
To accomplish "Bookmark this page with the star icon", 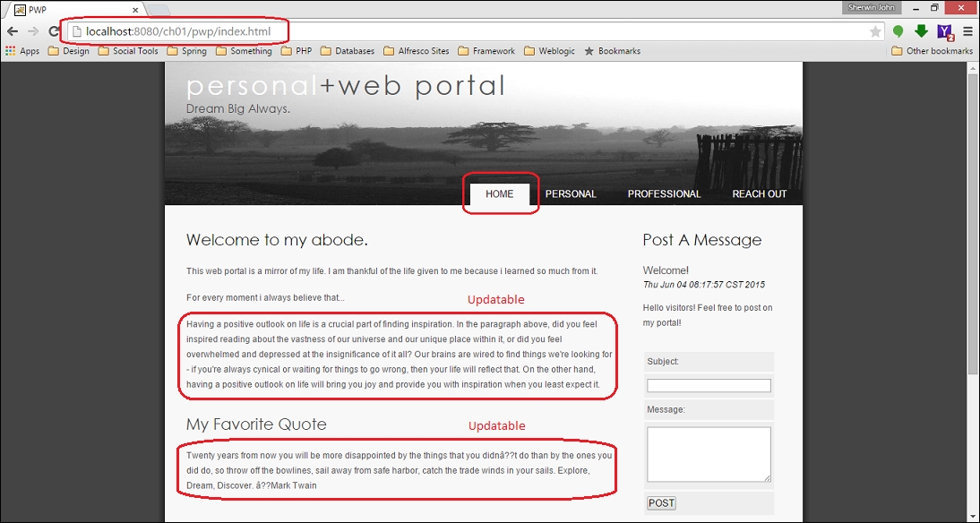I will pyautogui.click(x=875, y=32).
